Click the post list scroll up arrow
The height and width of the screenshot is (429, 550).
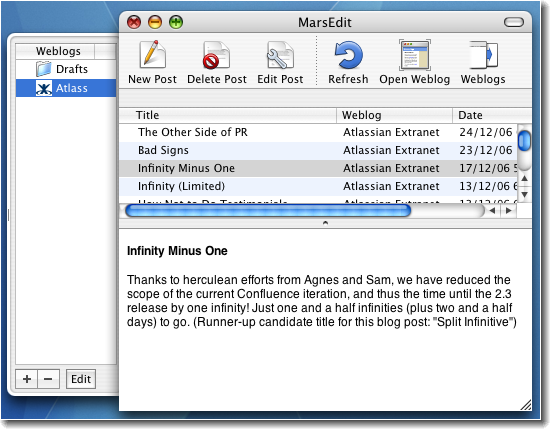point(524,179)
